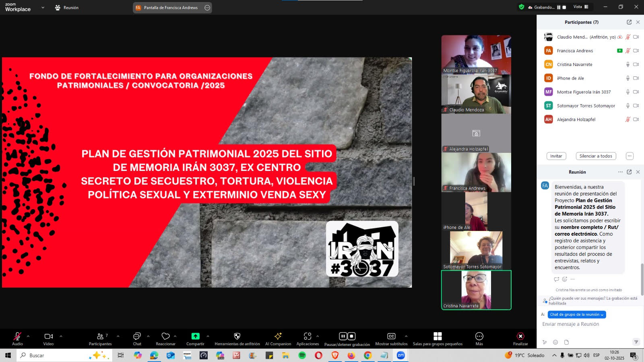This screenshot has height=362, width=644.
Task: Open the Vista layout menu
Action: point(580,7)
